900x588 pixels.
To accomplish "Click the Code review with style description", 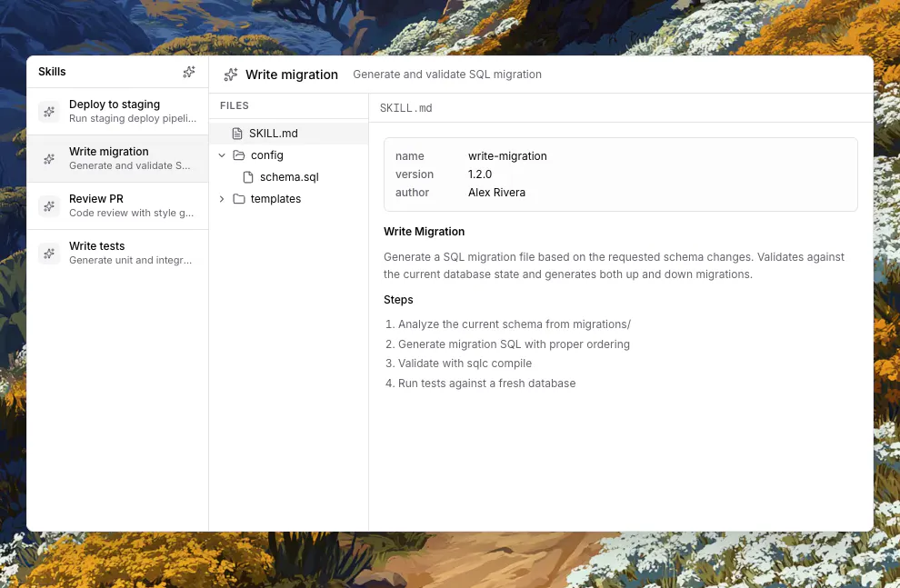I will (132, 213).
